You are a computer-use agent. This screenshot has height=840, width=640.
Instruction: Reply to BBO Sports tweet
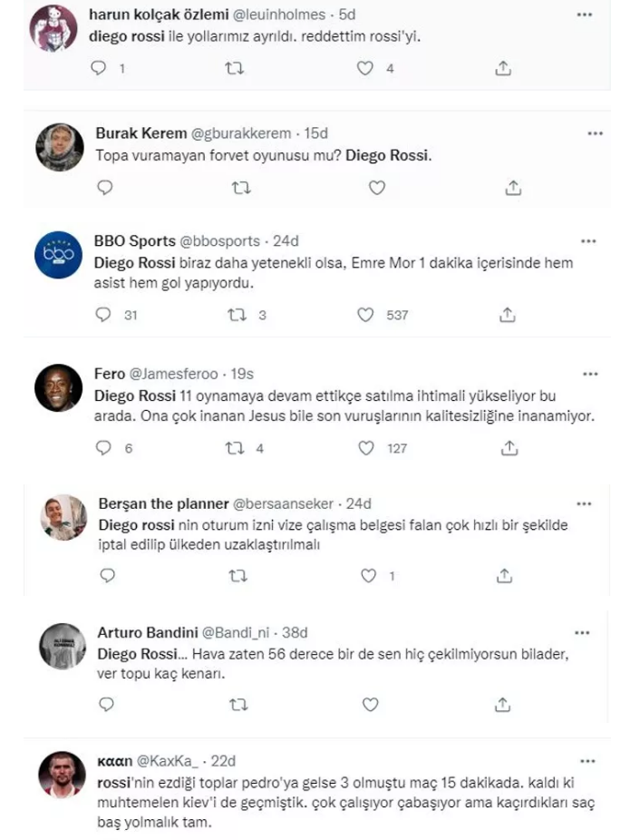point(105,315)
